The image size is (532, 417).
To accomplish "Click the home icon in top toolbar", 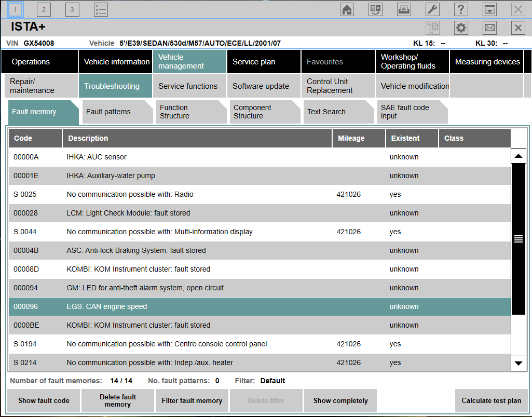I will pyautogui.click(x=347, y=9).
